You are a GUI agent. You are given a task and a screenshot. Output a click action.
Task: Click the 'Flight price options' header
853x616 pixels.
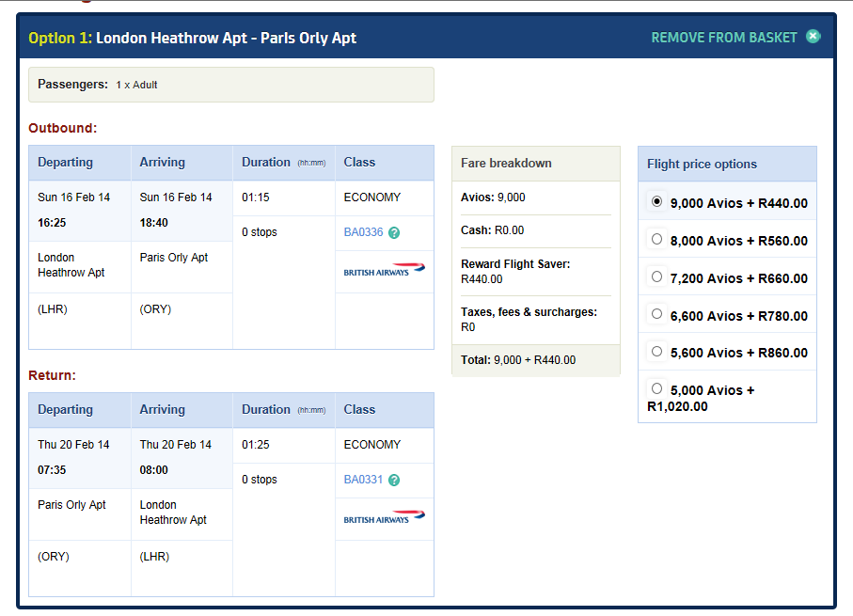tap(727, 164)
